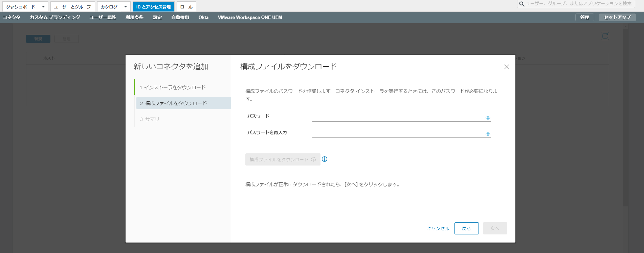644x253 pixels.
Task: Show the password field contents via eye icon
Action: pos(488,118)
